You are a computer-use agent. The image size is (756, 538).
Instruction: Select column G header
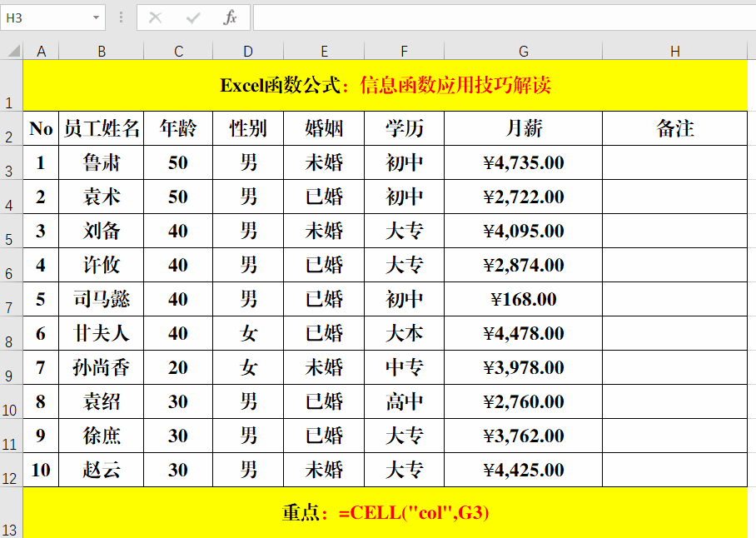tap(524, 51)
